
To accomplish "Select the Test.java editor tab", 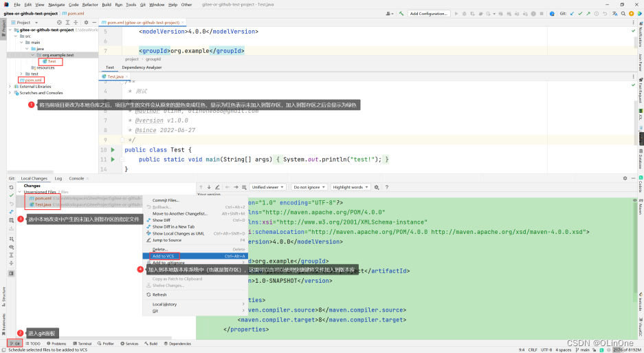I will [x=115, y=76].
